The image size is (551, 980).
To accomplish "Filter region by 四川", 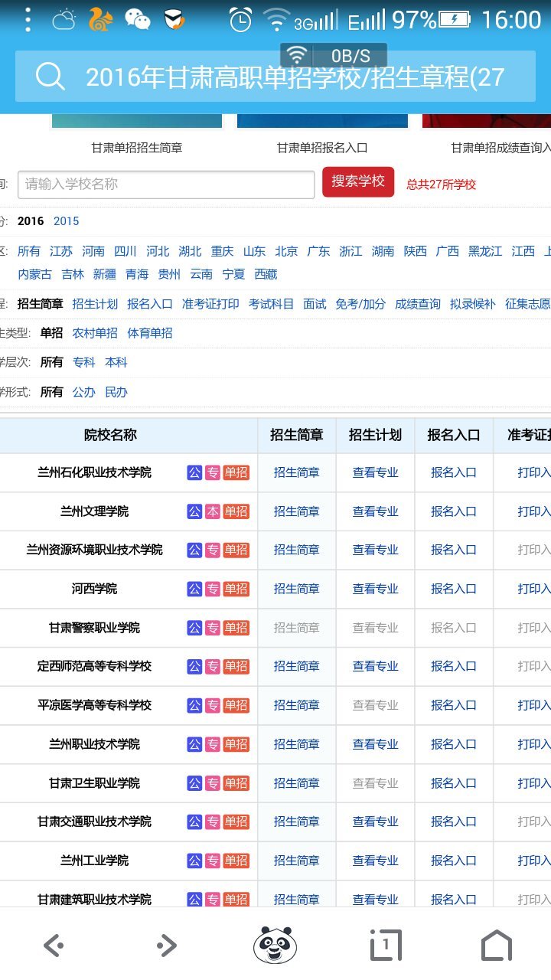I will 126,251.
